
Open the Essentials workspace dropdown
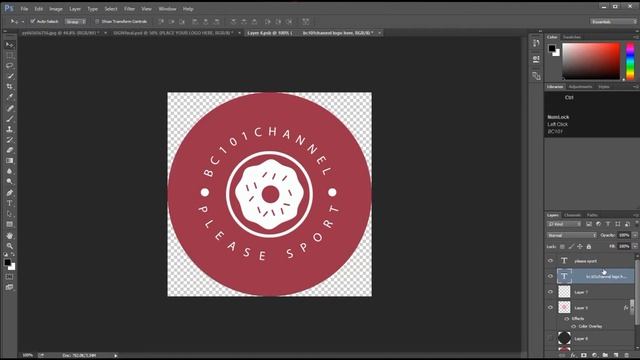pyautogui.click(x=613, y=21)
